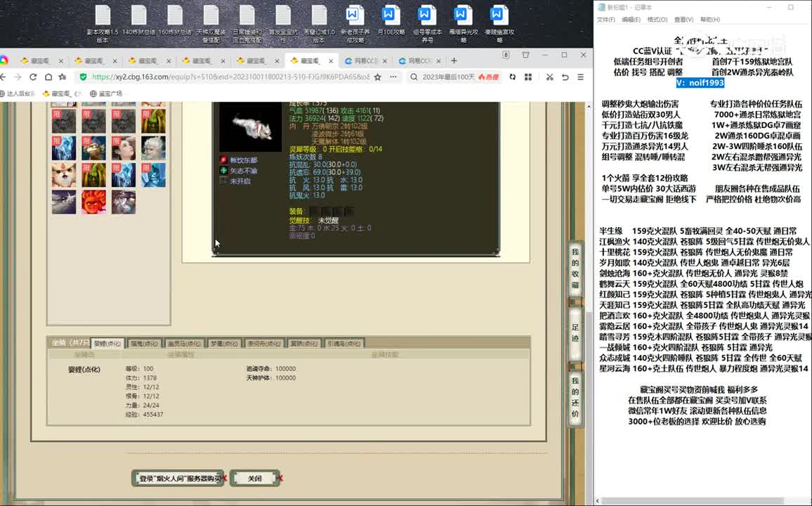Open the 我的还价 side button
812x506 pixels.
coord(575,397)
